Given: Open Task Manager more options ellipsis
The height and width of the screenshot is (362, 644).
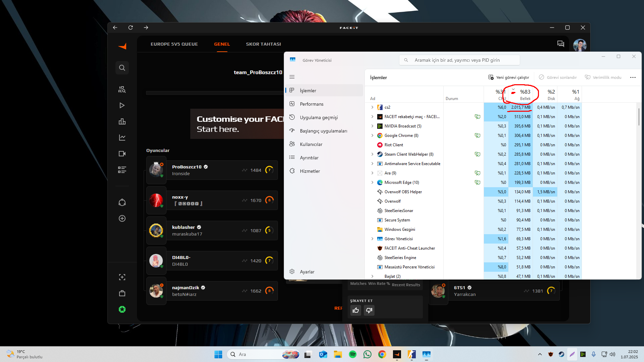Looking at the screenshot, I should [633, 77].
